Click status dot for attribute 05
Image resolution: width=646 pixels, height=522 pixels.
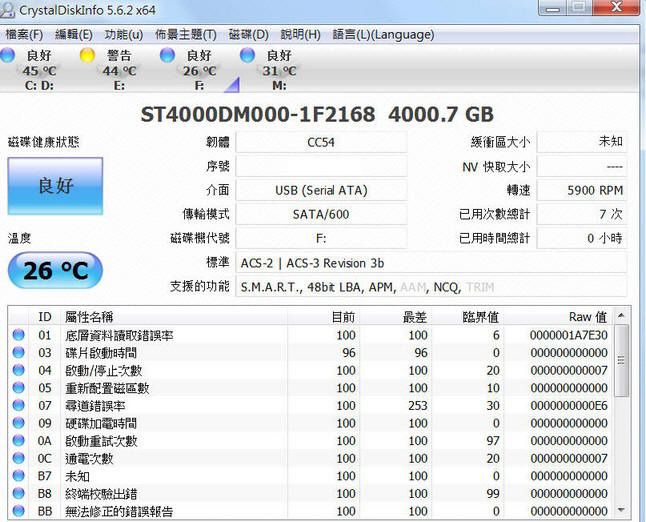[x=19, y=388]
